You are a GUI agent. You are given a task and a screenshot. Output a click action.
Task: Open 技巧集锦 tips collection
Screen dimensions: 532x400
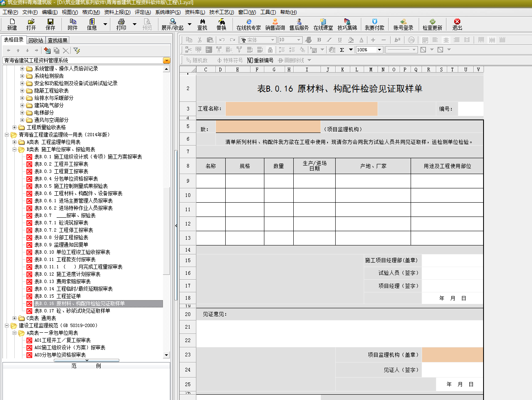pos(347,24)
